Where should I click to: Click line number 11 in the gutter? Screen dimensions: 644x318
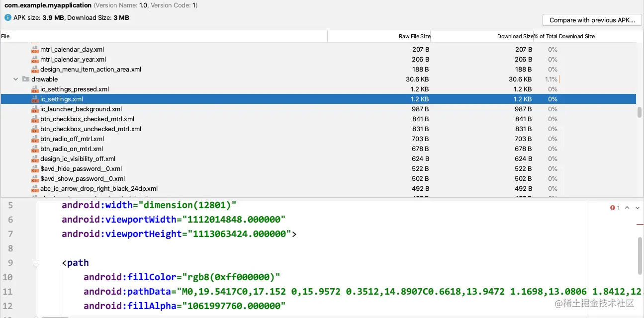(7, 291)
